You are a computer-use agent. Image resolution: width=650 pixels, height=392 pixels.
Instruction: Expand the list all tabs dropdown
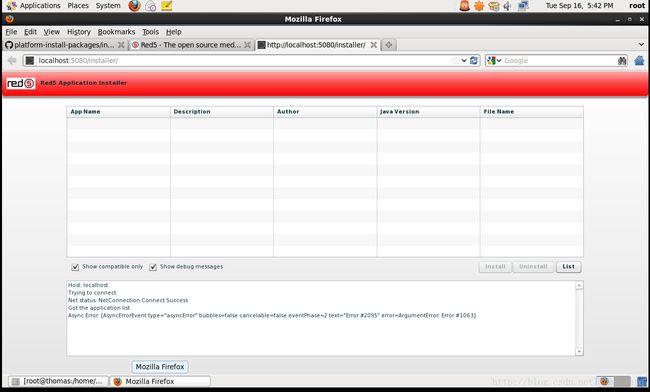click(641, 44)
